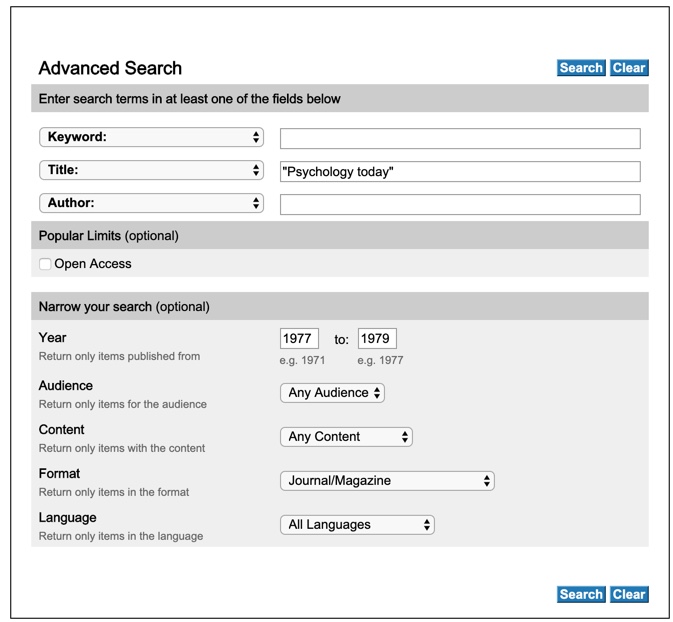Open the Journal/Magazine format dropdown
This screenshot has width=673, height=622.
point(387,481)
